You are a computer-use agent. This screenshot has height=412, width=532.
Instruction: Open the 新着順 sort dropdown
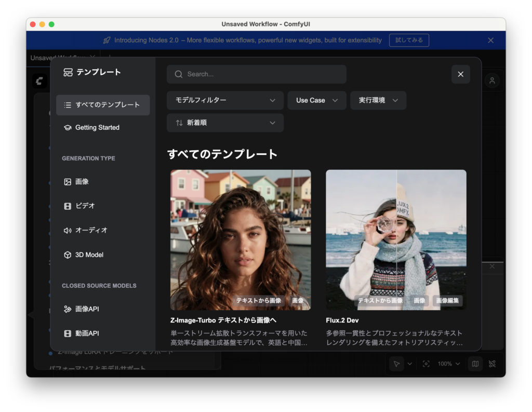coord(225,123)
